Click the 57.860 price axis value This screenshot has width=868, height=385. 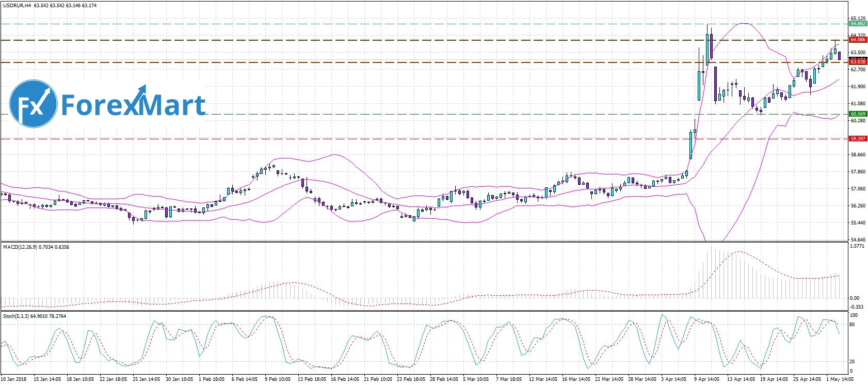858,171
